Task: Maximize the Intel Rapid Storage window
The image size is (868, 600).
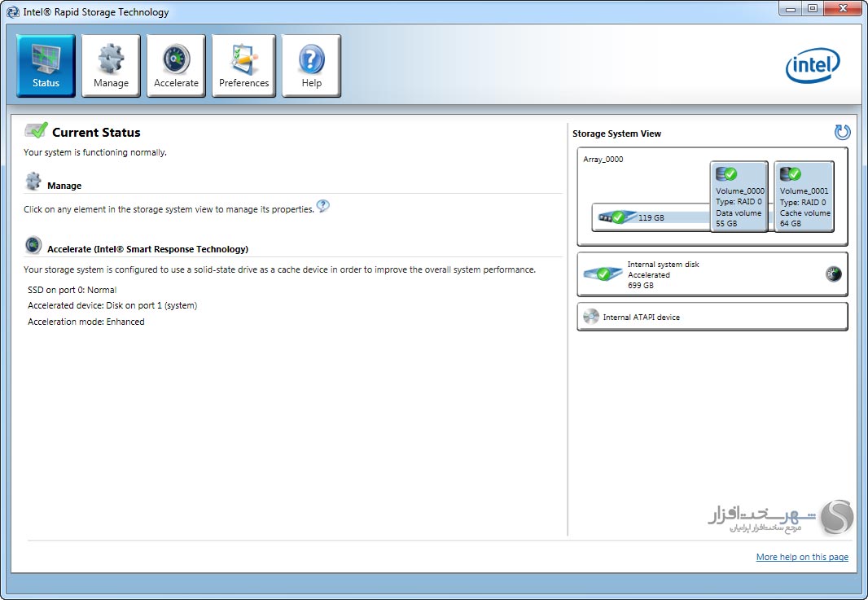Action: click(812, 8)
